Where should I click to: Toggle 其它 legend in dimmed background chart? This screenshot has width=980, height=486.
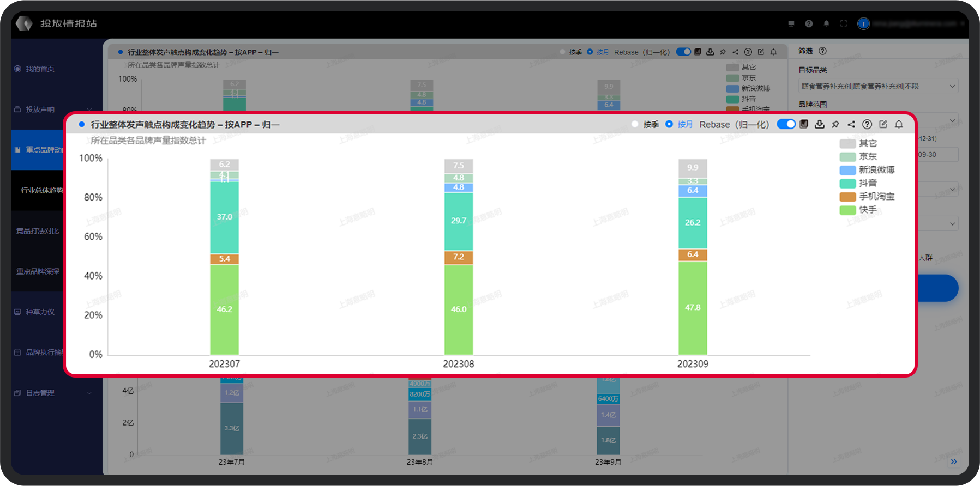click(741, 67)
